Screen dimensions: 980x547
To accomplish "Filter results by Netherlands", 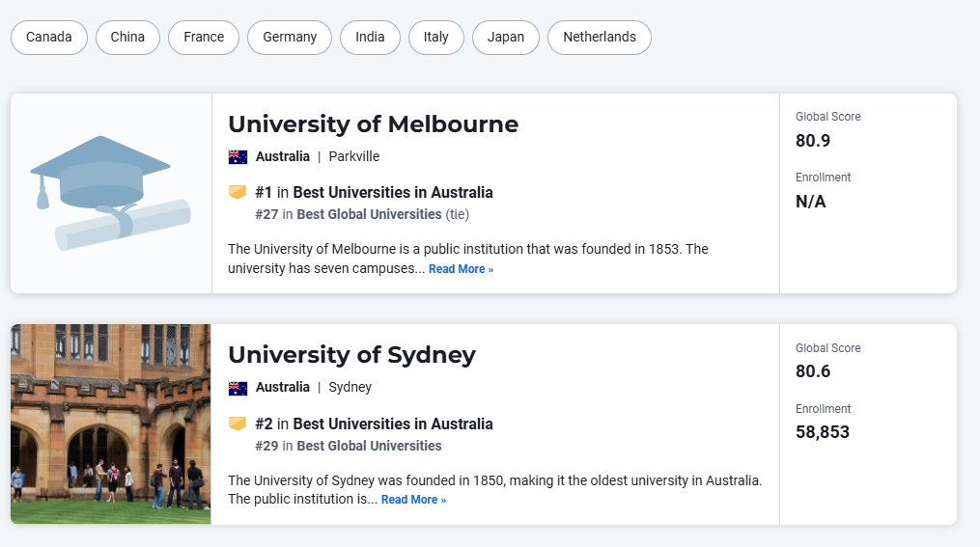I will click(600, 38).
